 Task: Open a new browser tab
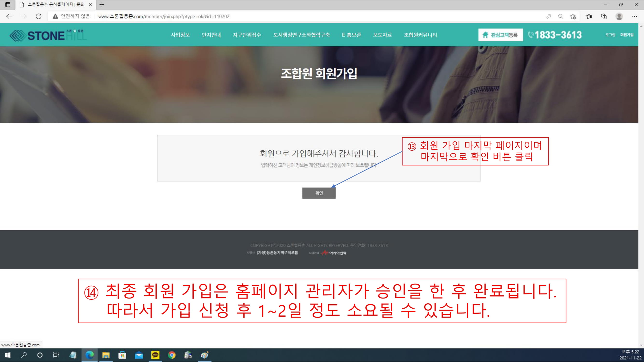pyautogui.click(x=102, y=5)
